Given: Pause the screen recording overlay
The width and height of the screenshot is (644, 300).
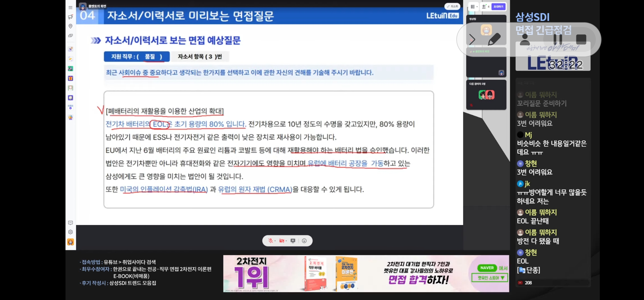Looking at the screenshot, I should point(557,39).
